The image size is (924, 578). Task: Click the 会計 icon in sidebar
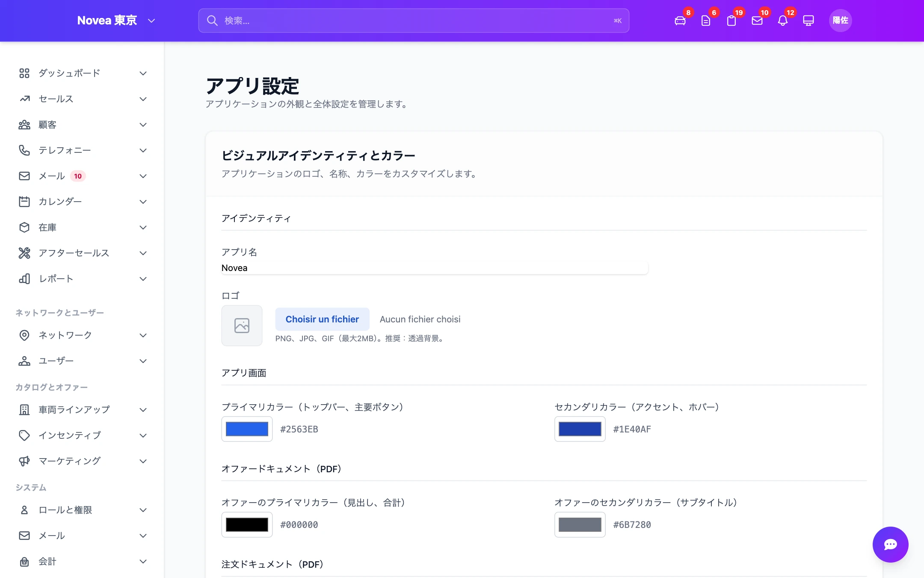(x=24, y=561)
